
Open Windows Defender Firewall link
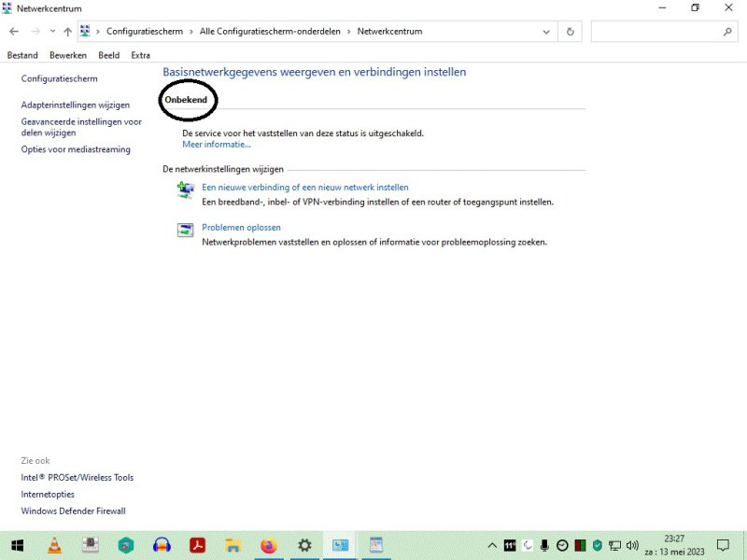click(x=73, y=511)
